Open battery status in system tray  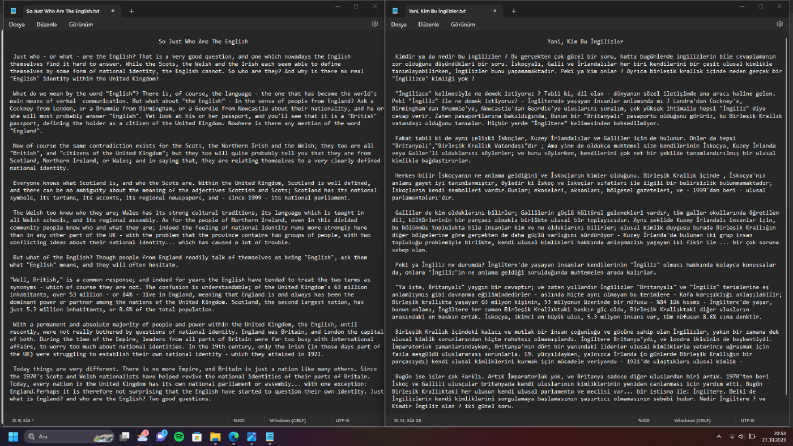[752, 436]
